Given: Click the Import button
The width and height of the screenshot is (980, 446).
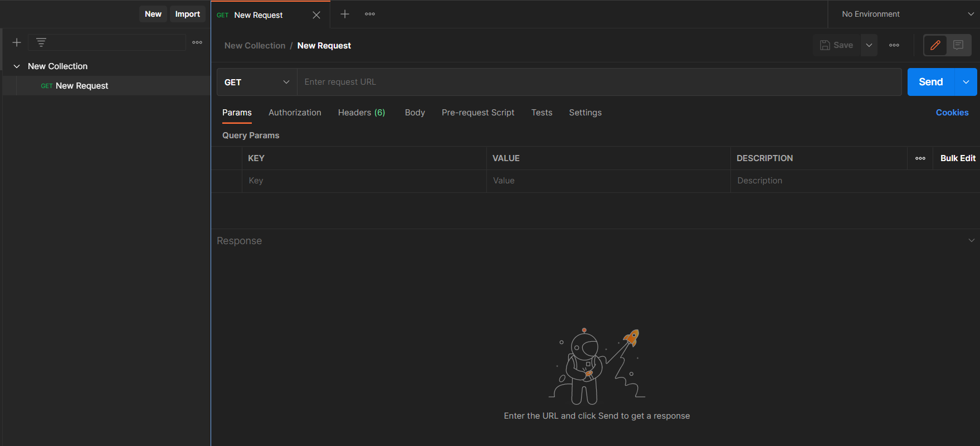Looking at the screenshot, I should point(187,14).
